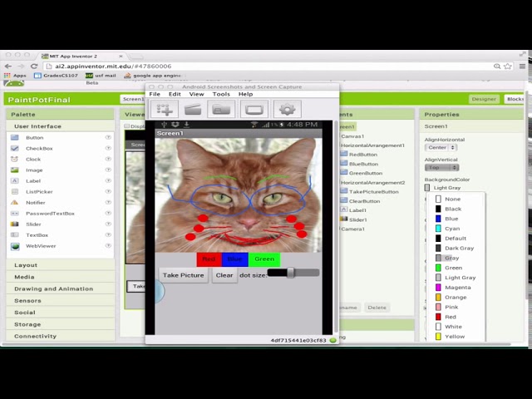Click the Take Picture button
Screen dimensions: 532x399
coord(183,275)
